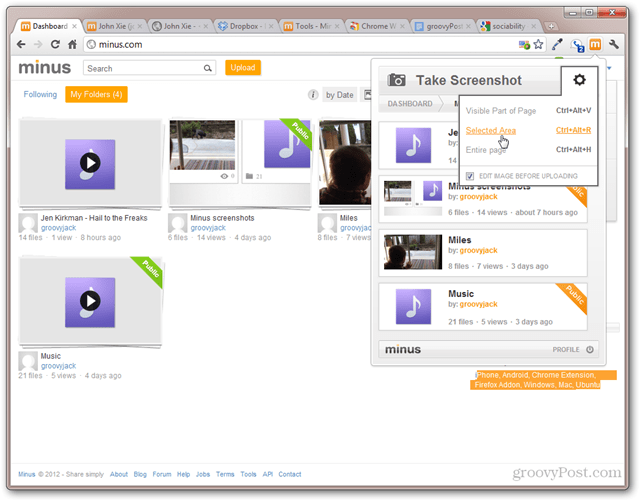This screenshot has width=640, height=501.
Task: Switch to the Dropbox browser tab
Action: (245, 26)
